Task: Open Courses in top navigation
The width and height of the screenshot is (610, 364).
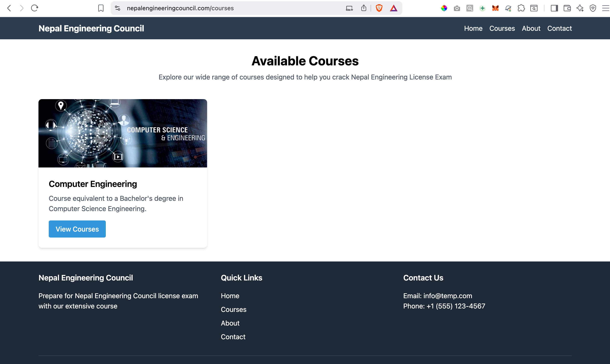Action: (502, 28)
